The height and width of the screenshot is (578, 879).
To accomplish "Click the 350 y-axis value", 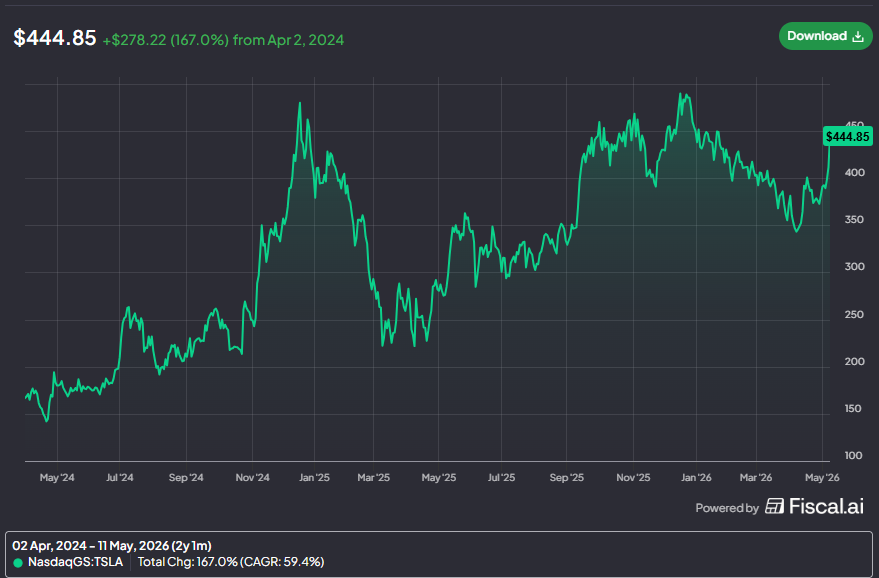I will tap(854, 219).
